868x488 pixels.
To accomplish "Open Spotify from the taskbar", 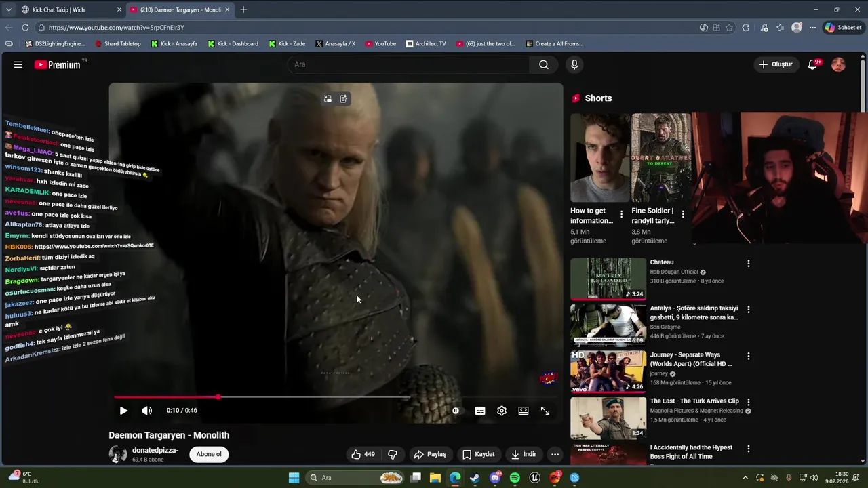I will [x=515, y=478].
